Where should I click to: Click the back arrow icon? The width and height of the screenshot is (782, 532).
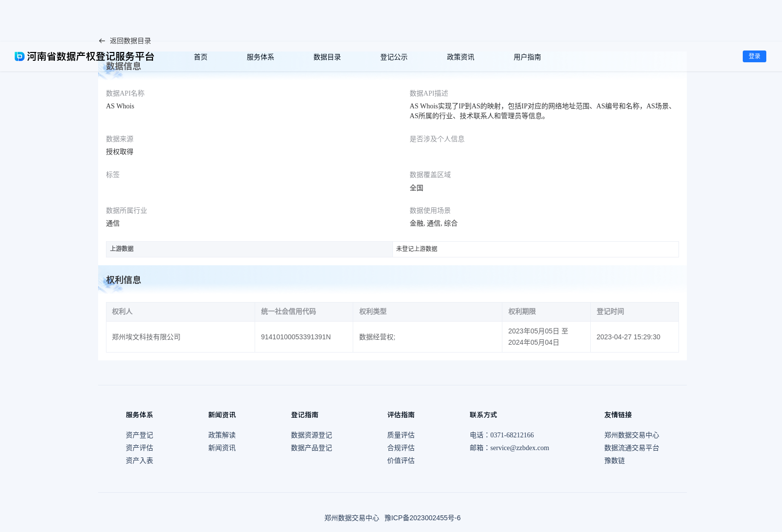[102, 41]
